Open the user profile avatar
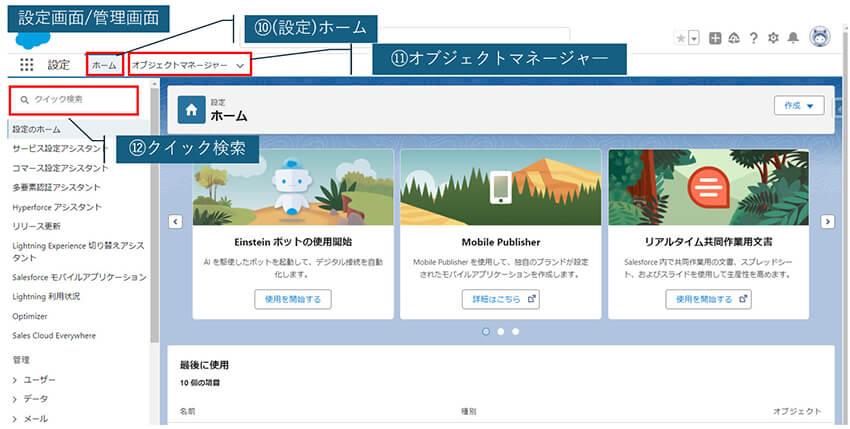Screen dimensions: 850x429 tap(820, 37)
